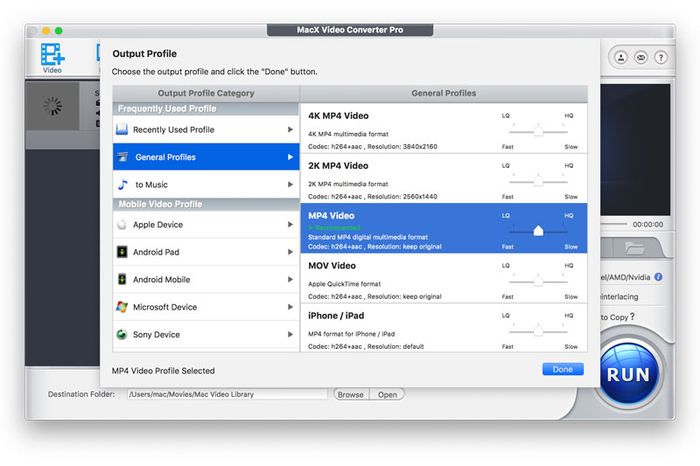700x466 pixels.
Task: Select the Android Pad category
Action: pos(206,252)
